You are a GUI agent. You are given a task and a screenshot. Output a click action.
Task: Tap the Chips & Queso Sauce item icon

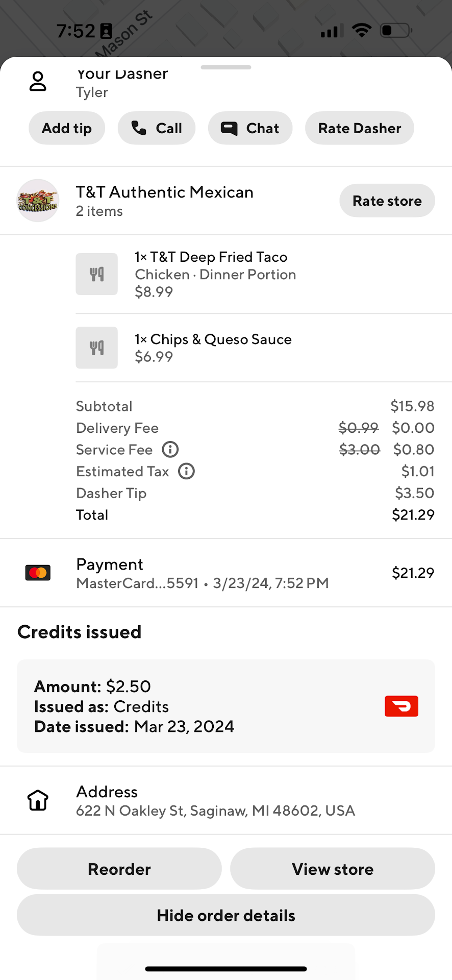[96, 348]
